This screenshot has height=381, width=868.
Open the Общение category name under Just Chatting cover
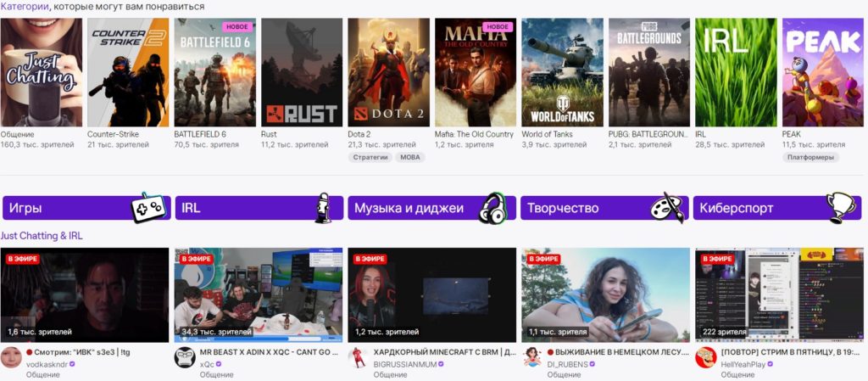pyautogui.click(x=17, y=135)
